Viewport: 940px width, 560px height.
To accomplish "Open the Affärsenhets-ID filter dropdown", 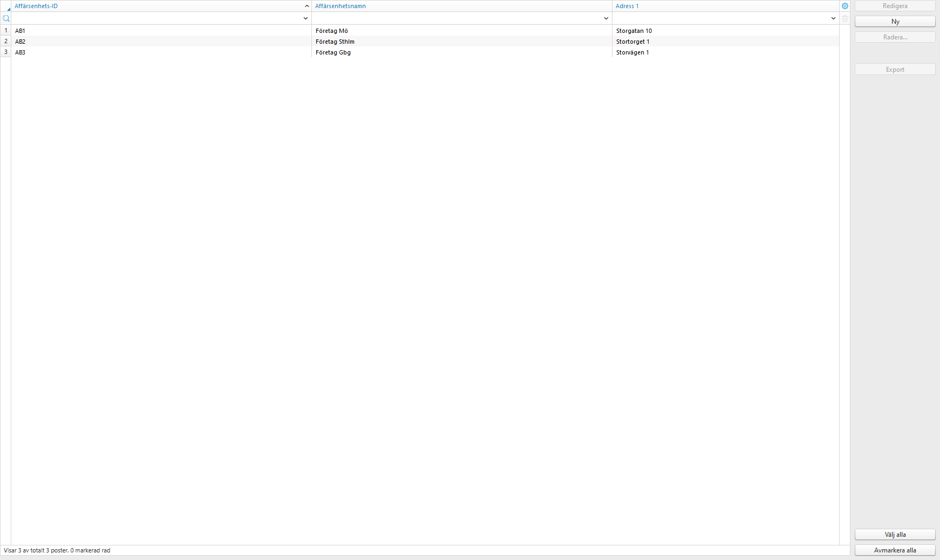I will coord(305,18).
